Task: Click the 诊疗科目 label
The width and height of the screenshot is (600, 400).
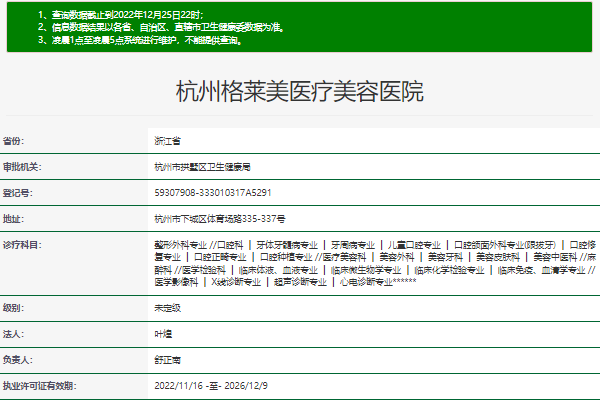Action: point(22,245)
